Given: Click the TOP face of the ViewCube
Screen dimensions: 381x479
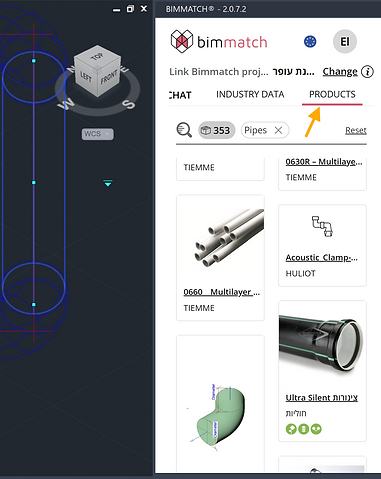Looking at the screenshot, I should click(x=97, y=56).
